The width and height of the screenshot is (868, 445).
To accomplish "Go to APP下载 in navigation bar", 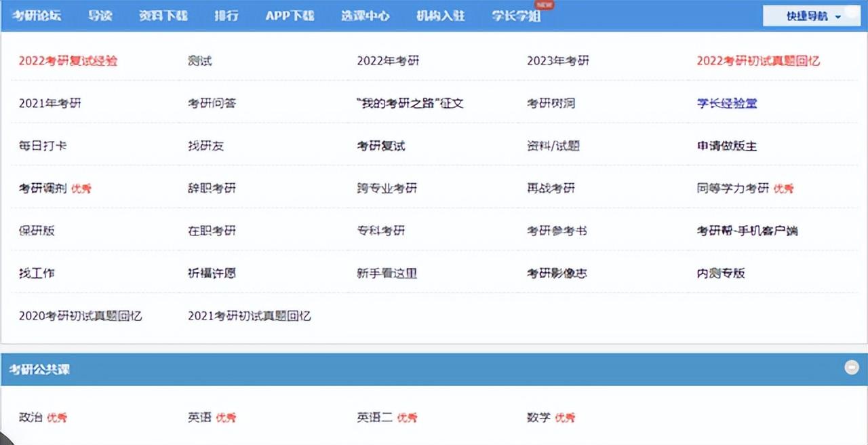I will click(290, 16).
